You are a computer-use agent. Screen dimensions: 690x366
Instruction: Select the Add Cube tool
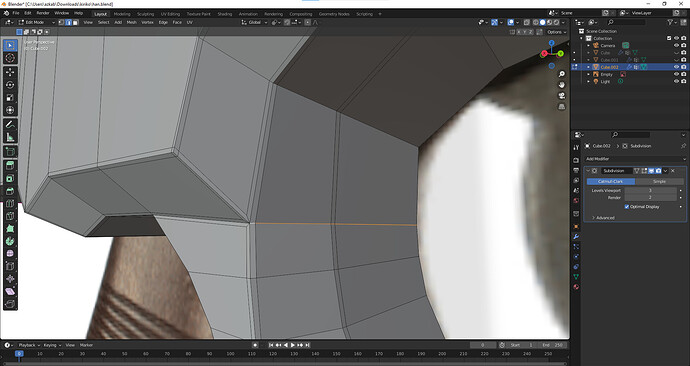[10, 151]
